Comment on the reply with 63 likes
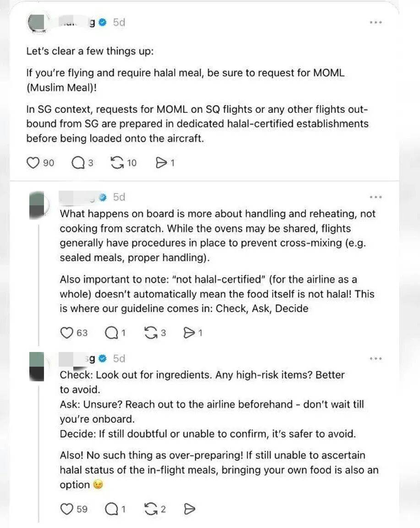The image size is (420, 528). (111, 333)
